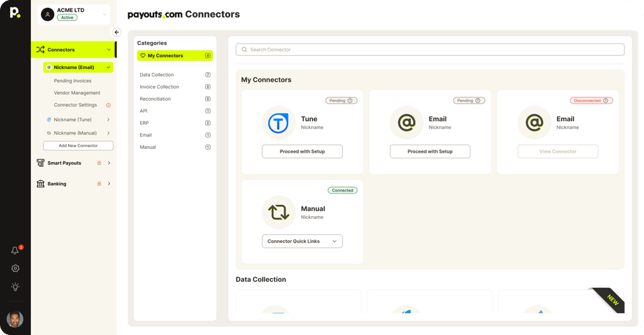
Task: Open Connector Settings page
Action: tap(75, 105)
